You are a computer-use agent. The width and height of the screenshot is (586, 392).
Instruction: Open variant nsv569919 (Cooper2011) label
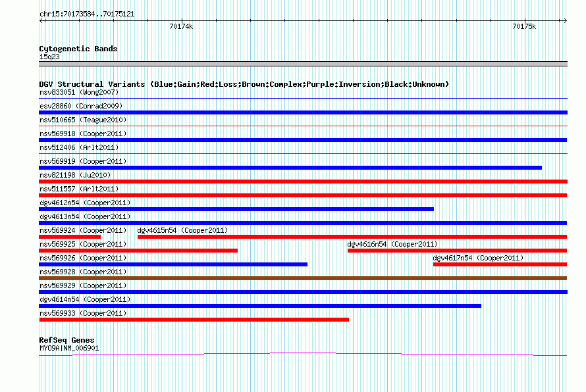[83, 161]
